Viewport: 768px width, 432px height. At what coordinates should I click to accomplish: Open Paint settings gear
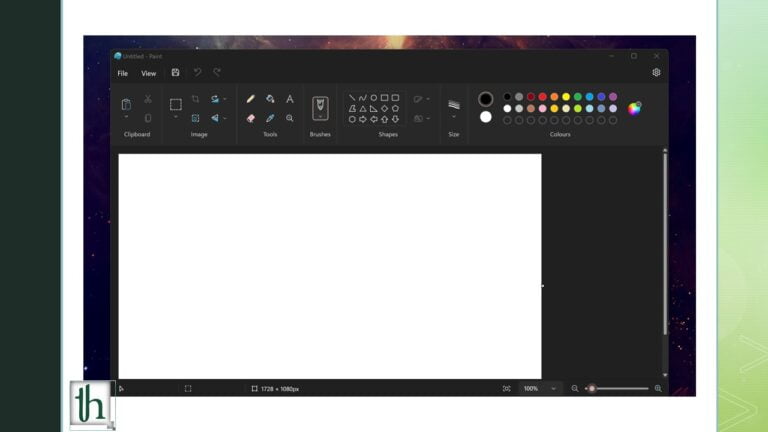(x=656, y=72)
